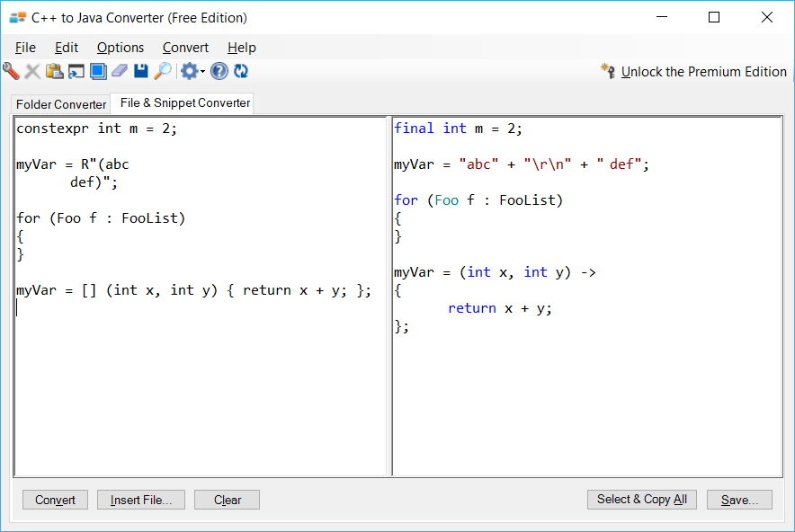Click the wrench convert icon in toolbar
Viewport: 795px width, 532px height.
(11, 72)
